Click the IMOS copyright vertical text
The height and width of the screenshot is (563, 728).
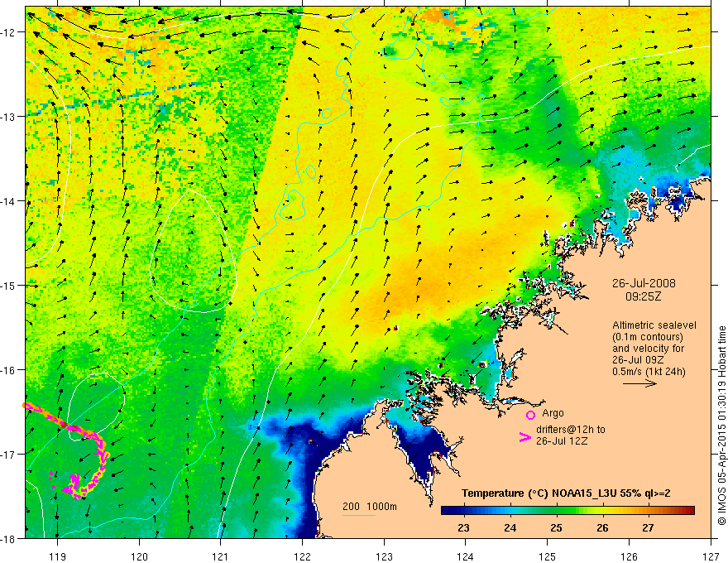pyautogui.click(x=721, y=426)
